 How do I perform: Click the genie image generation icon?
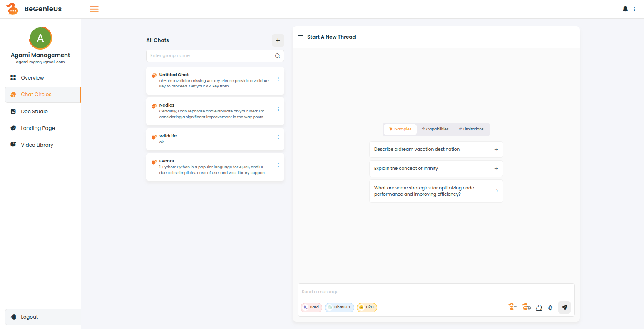click(x=526, y=307)
